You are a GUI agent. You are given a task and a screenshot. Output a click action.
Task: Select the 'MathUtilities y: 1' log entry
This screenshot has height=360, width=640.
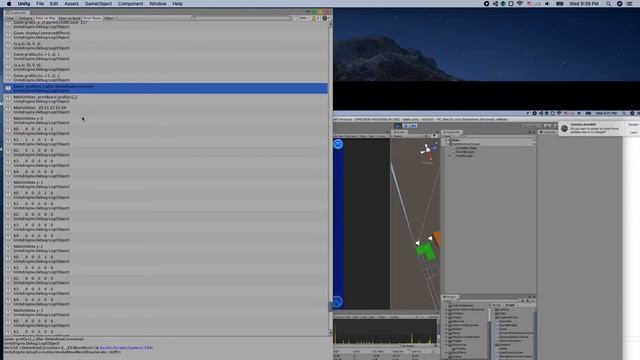point(166,184)
